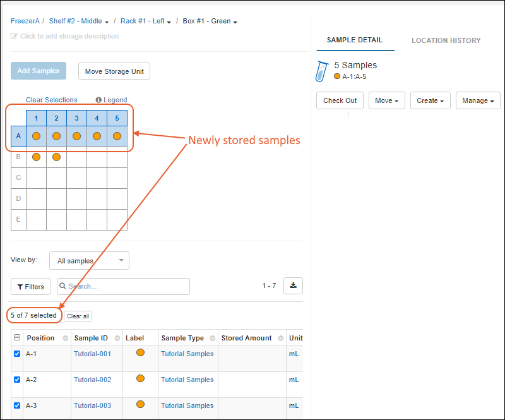Click the sample tube icon in Sample Detail

click(323, 71)
